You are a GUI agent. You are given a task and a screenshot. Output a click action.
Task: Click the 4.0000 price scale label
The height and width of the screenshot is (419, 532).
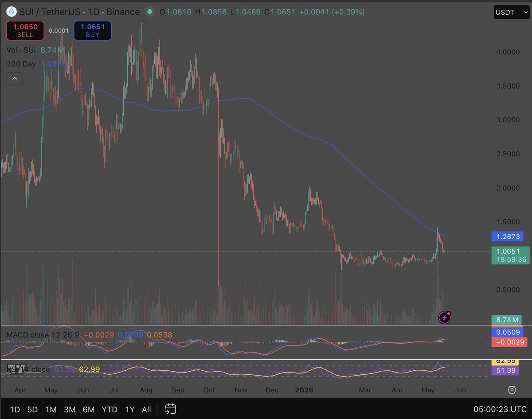508,52
